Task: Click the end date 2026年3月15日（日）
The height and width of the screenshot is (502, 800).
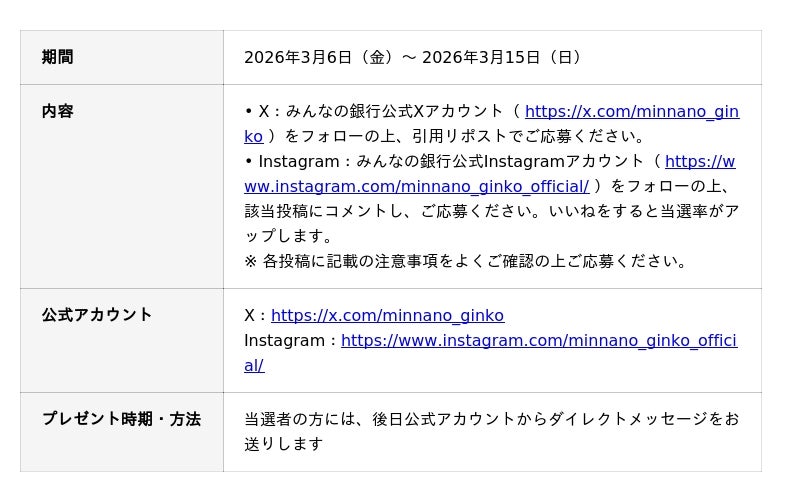Action: click(x=502, y=58)
